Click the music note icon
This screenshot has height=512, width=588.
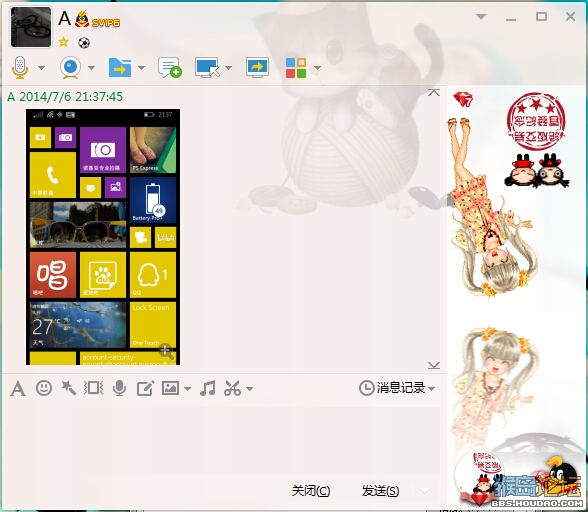[x=207, y=388]
